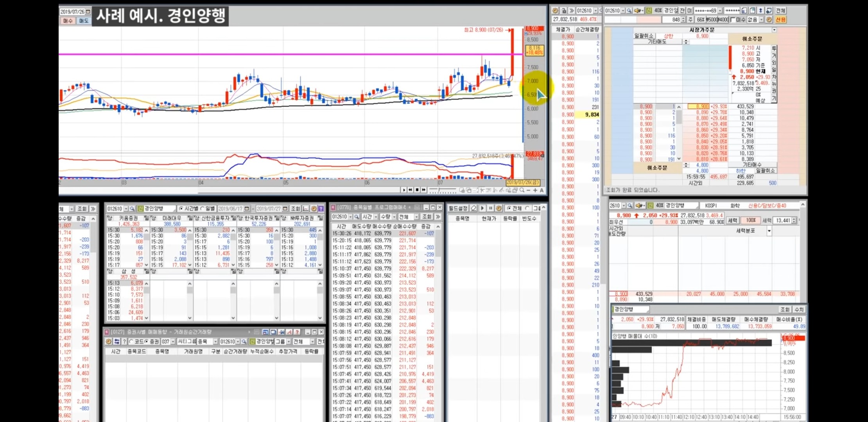Expand the 수량 dropdown in window 0778
Image resolution: width=868 pixels, height=422 pixels.
[x=394, y=216]
